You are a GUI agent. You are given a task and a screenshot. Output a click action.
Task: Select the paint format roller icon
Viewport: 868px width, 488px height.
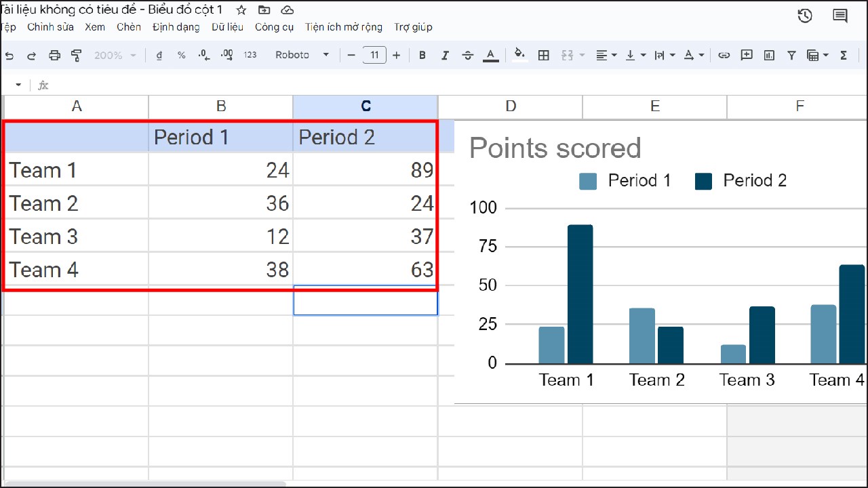pos(76,56)
